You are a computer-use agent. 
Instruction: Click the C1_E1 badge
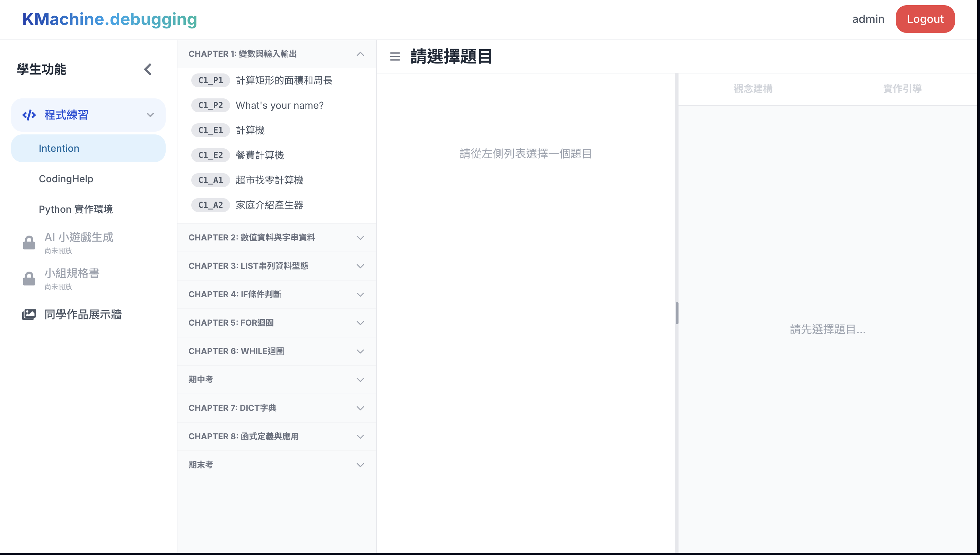210,130
